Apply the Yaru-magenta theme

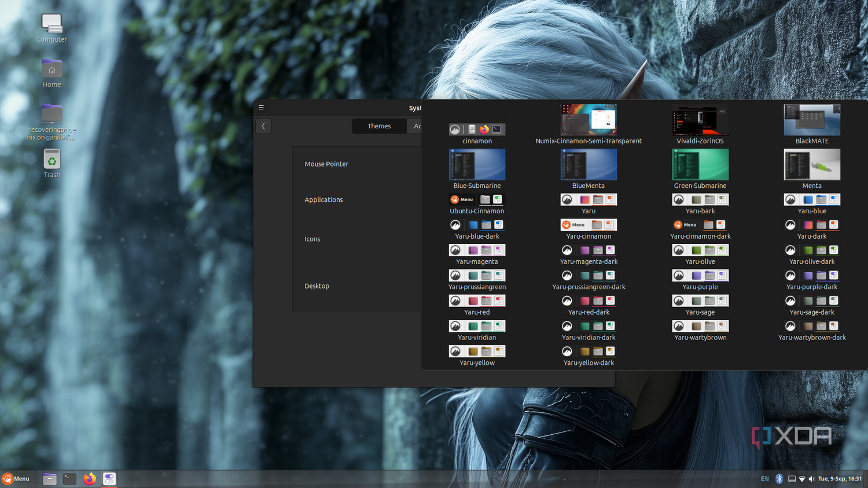pos(477,255)
